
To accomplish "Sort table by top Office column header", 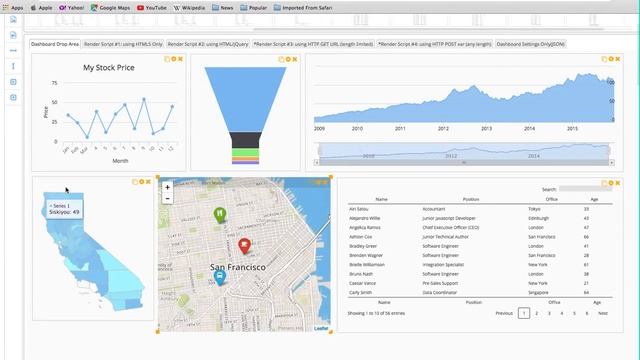I will coord(551,199).
